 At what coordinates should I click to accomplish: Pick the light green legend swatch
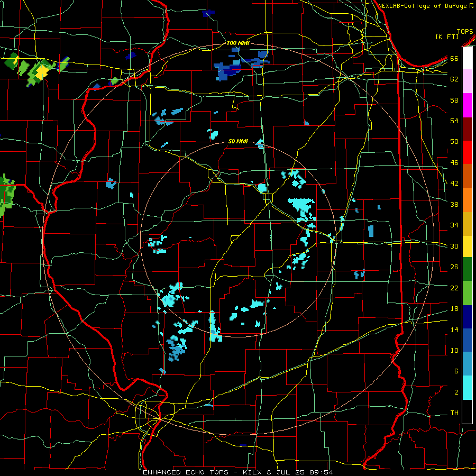(x=467, y=292)
